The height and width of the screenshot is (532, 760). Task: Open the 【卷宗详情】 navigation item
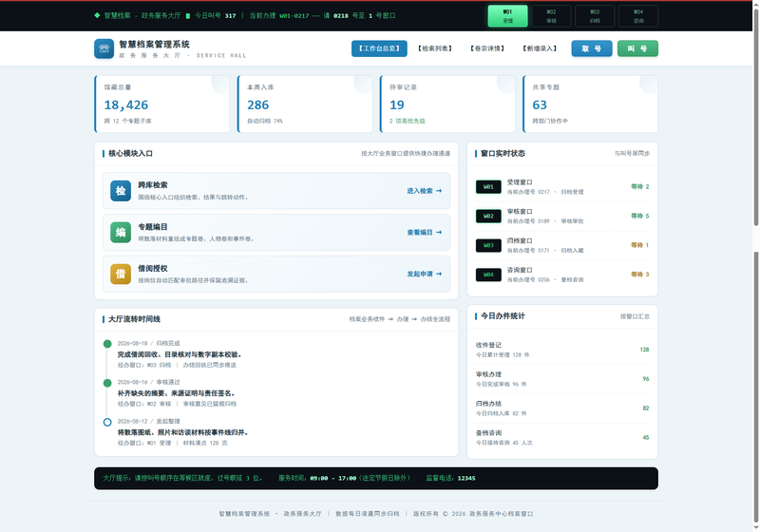pyautogui.click(x=487, y=48)
